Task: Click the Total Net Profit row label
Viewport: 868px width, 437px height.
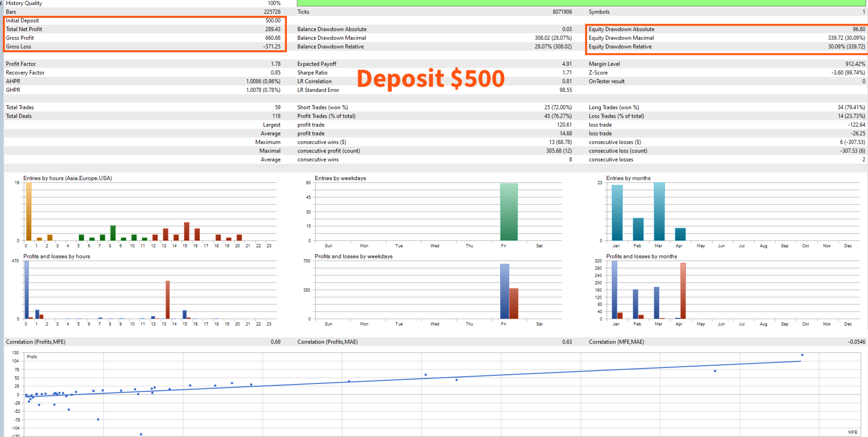Action: pos(24,29)
